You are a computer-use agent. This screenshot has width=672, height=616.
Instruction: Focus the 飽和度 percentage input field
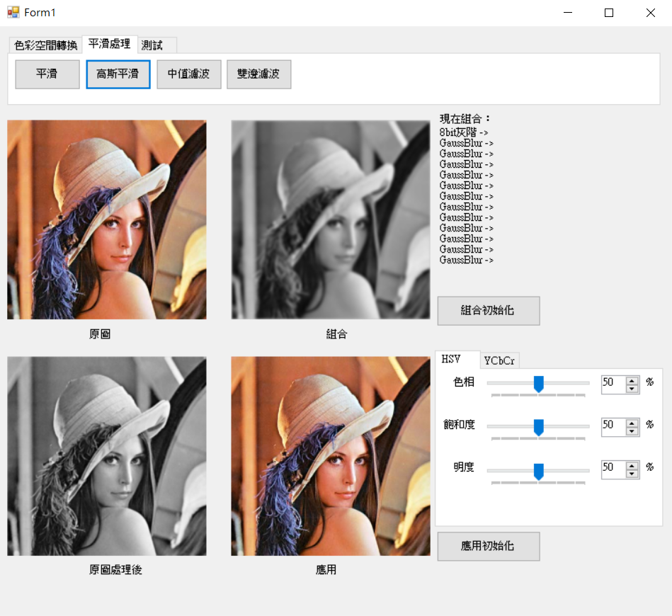click(x=613, y=426)
